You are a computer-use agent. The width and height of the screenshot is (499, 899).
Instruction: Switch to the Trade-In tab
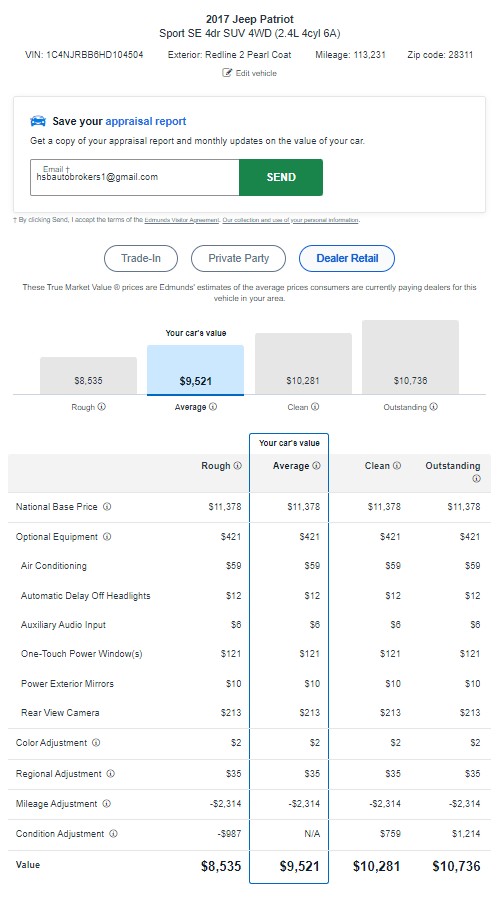point(141,259)
